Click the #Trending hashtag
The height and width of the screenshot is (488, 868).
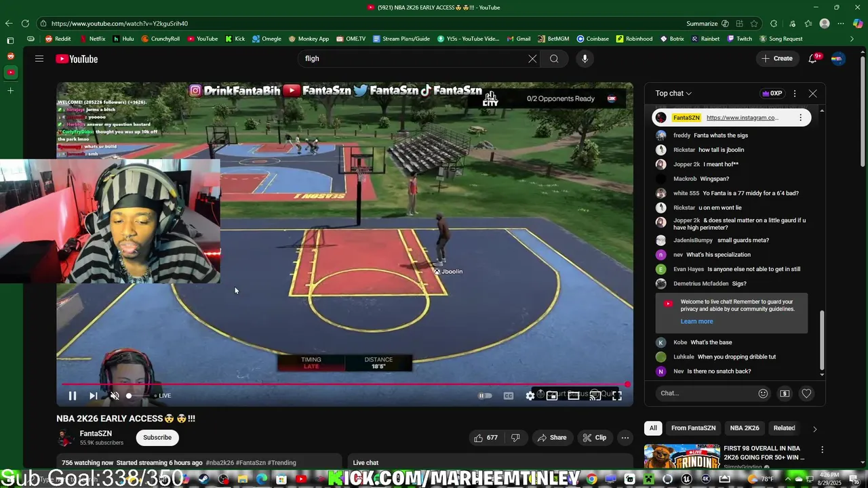point(282,463)
